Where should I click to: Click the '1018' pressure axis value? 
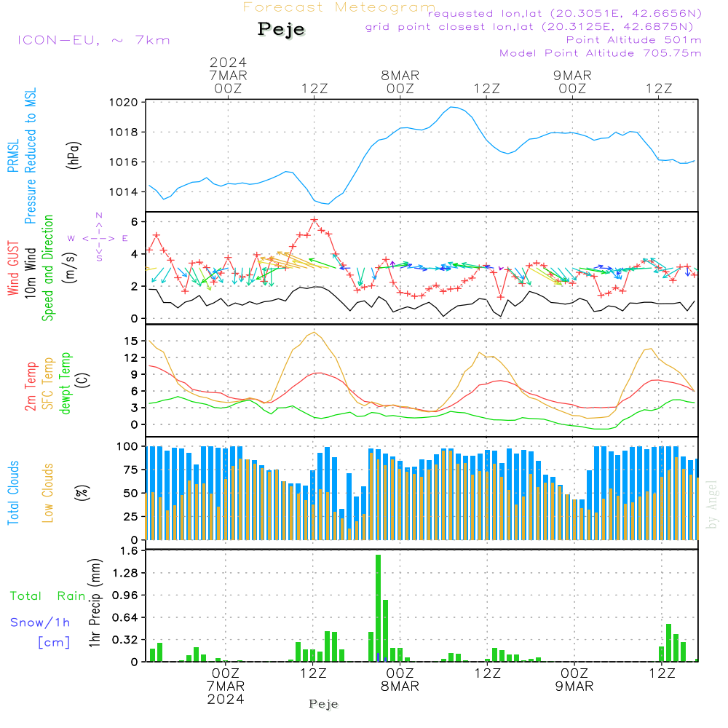[x=124, y=132]
